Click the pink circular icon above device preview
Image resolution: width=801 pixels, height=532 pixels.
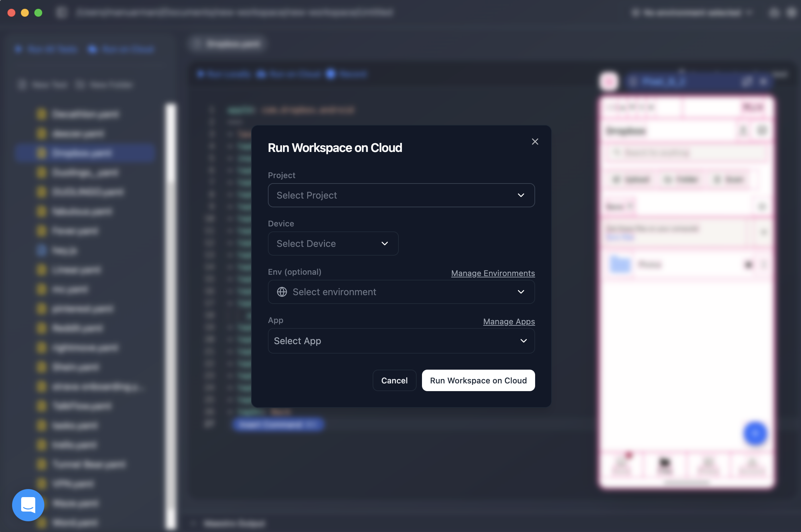pos(609,81)
